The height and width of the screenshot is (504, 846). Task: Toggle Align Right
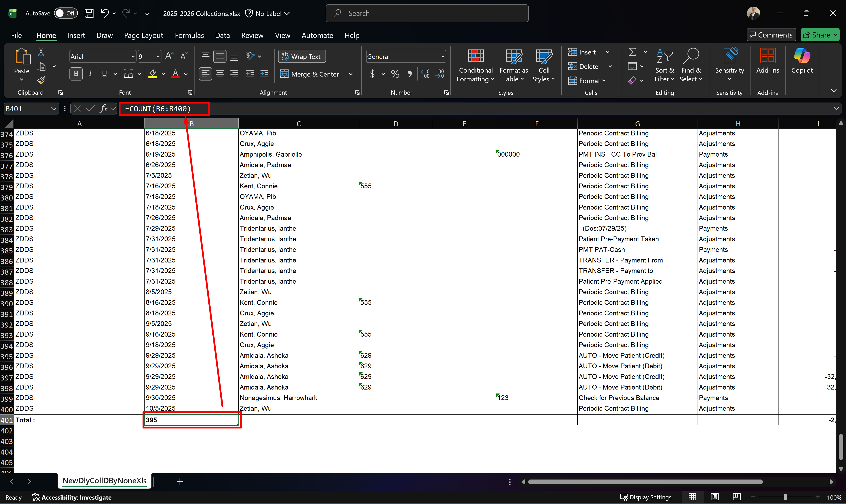pyautogui.click(x=234, y=74)
